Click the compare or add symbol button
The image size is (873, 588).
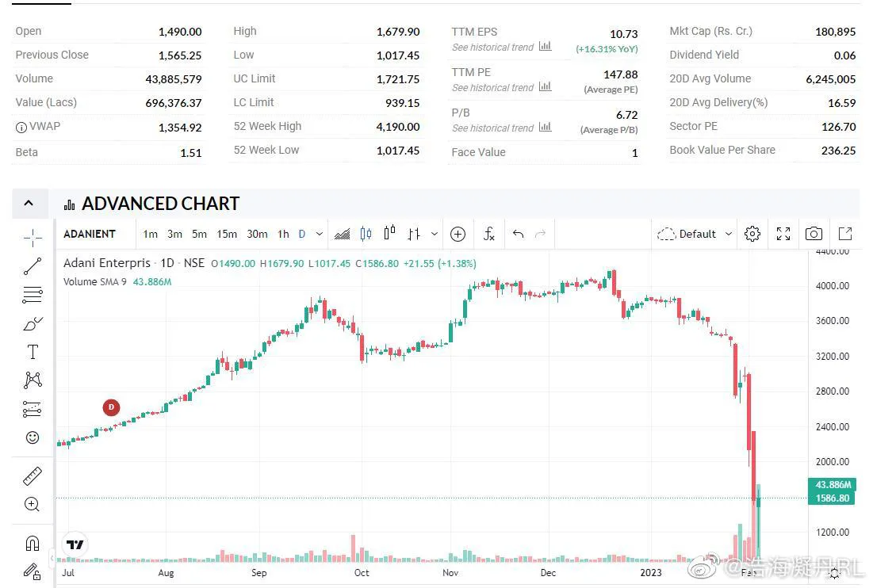coord(458,235)
